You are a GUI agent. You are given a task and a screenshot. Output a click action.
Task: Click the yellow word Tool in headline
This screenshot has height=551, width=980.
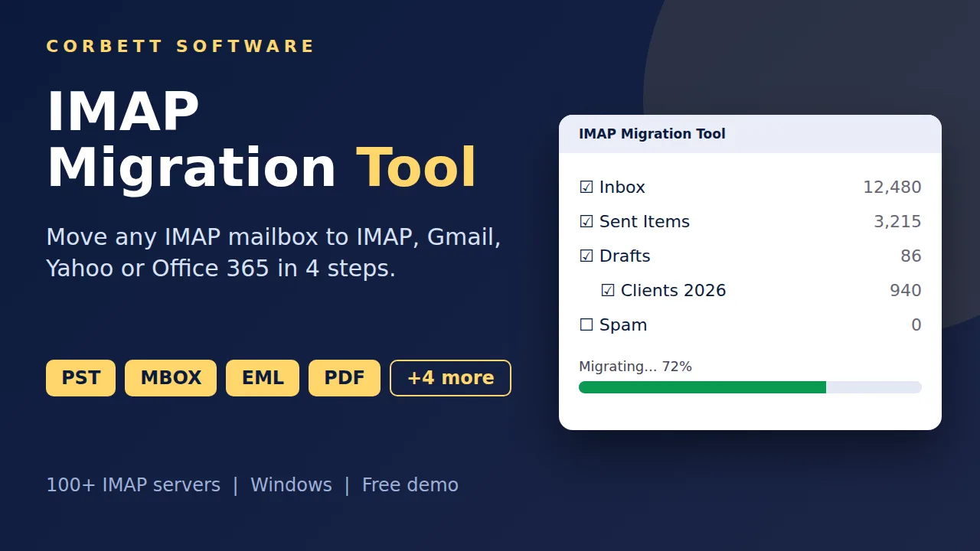click(x=416, y=168)
